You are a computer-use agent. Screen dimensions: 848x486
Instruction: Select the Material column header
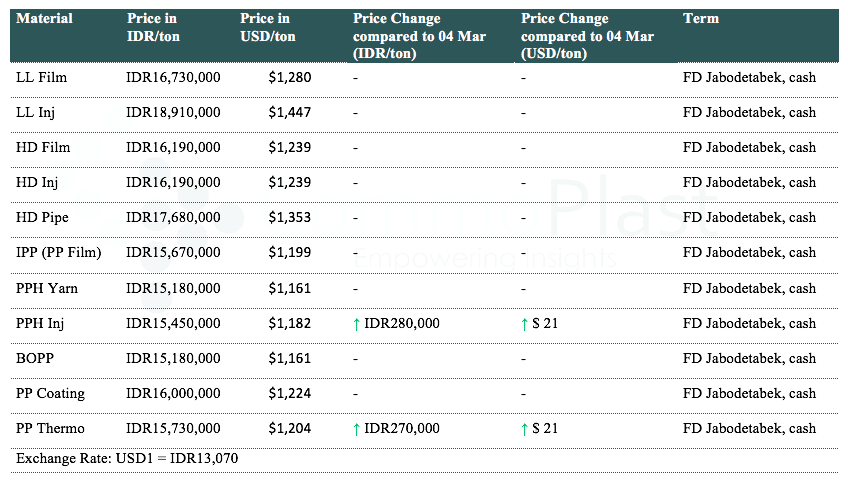coord(45,19)
